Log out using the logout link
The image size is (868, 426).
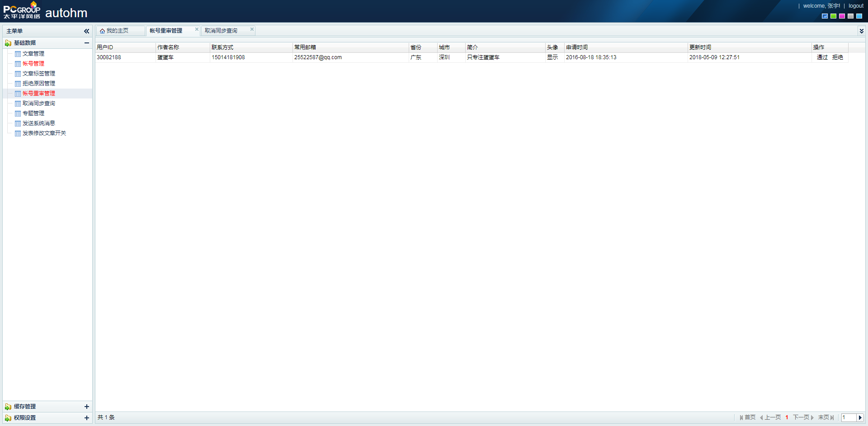click(856, 6)
